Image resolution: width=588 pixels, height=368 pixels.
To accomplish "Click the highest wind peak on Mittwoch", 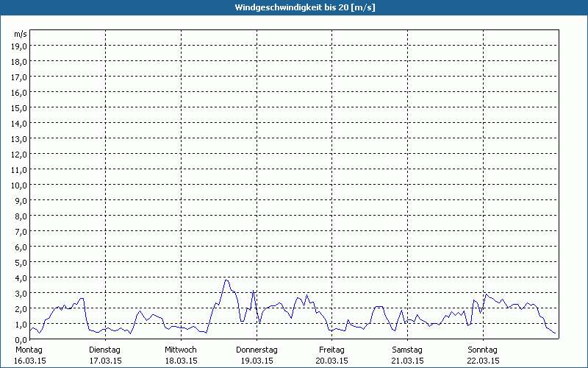I will (x=226, y=280).
